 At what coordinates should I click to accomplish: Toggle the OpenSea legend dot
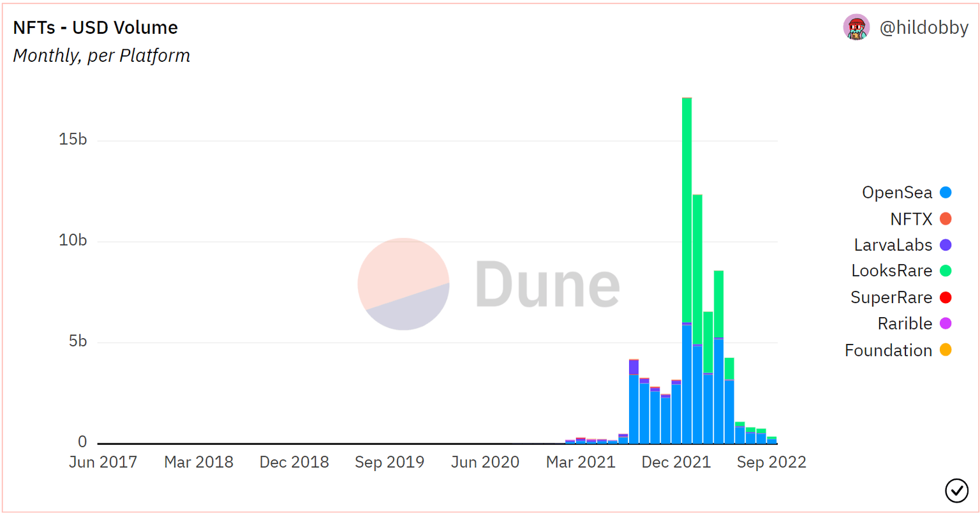pyautogui.click(x=946, y=192)
